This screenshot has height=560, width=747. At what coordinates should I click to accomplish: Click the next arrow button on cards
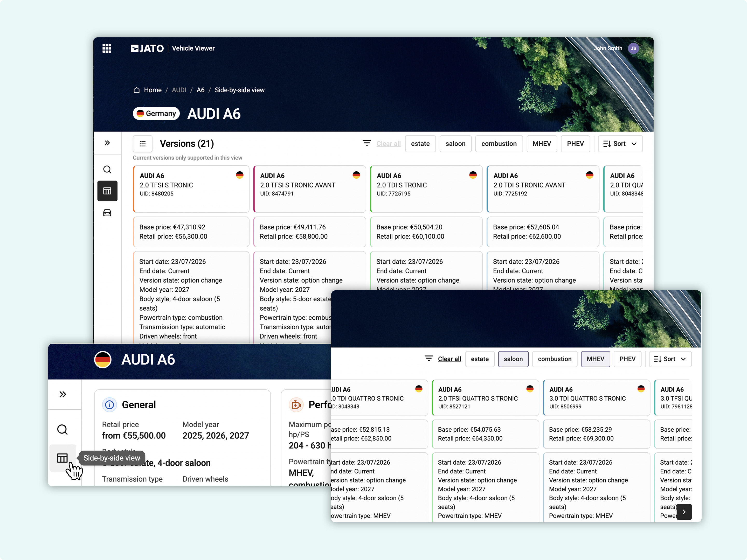pos(684,512)
